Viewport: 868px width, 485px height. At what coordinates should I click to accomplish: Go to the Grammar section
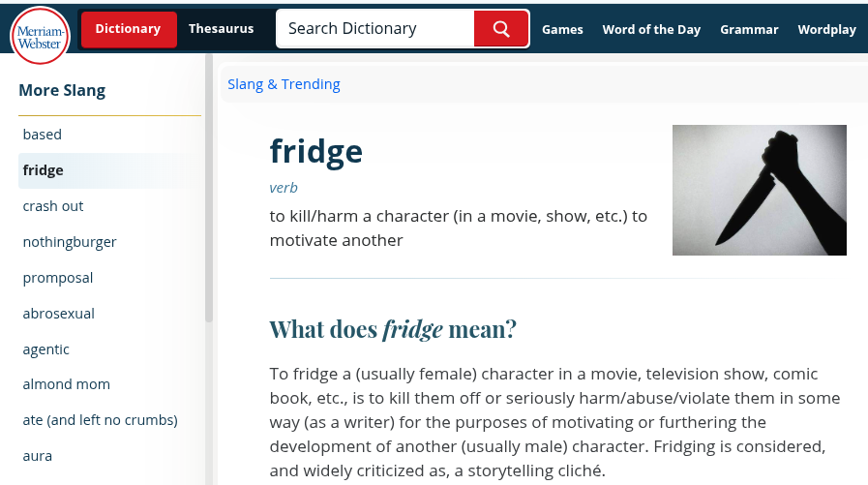tap(749, 29)
